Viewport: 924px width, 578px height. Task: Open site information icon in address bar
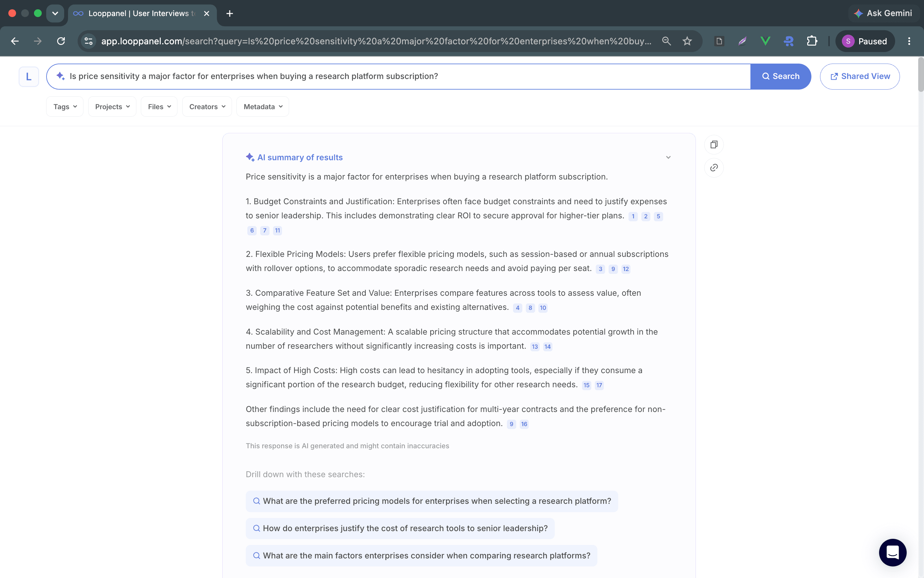click(89, 41)
